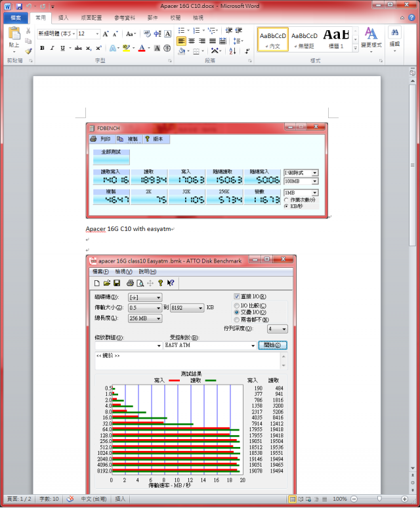This screenshot has height=508, width=420.
Task: Click the 字數: 10 word count
Action: tap(49, 499)
